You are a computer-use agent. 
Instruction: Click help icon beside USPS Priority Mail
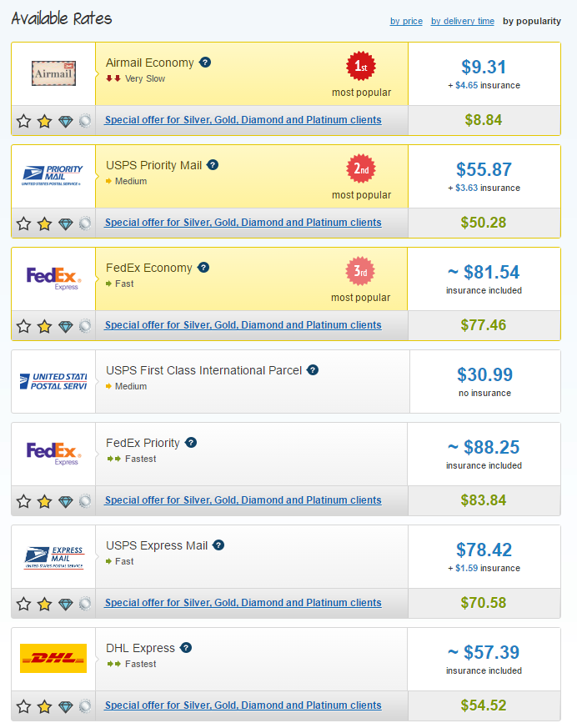click(x=213, y=165)
